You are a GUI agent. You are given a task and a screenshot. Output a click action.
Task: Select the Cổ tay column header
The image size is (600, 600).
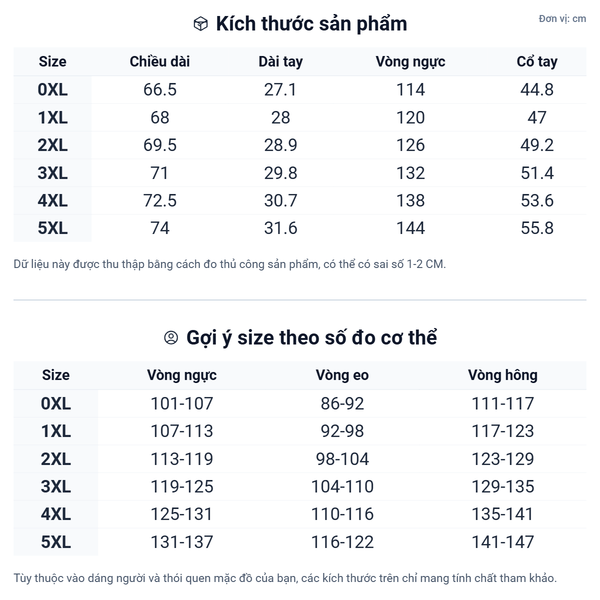537,62
